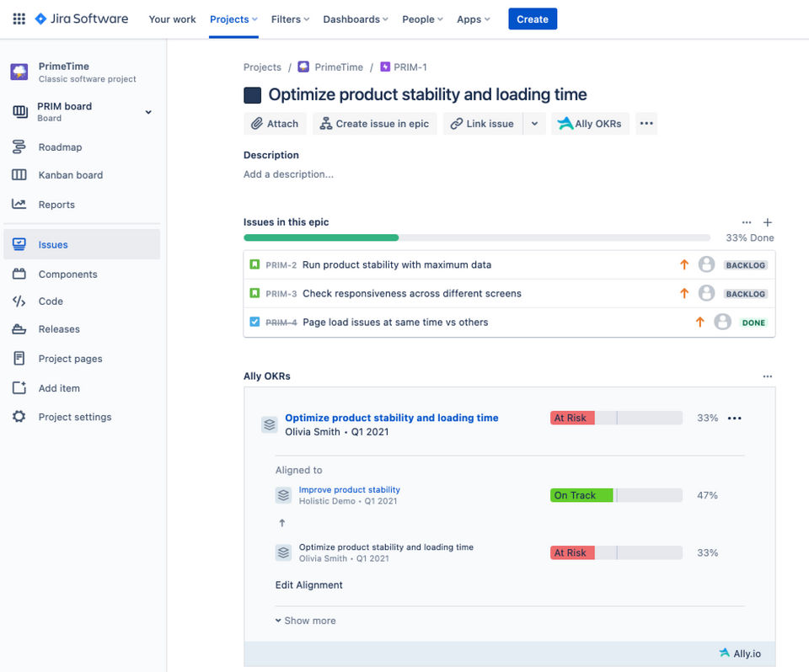
Task: Open Kanban board from sidebar
Action: coord(70,175)
